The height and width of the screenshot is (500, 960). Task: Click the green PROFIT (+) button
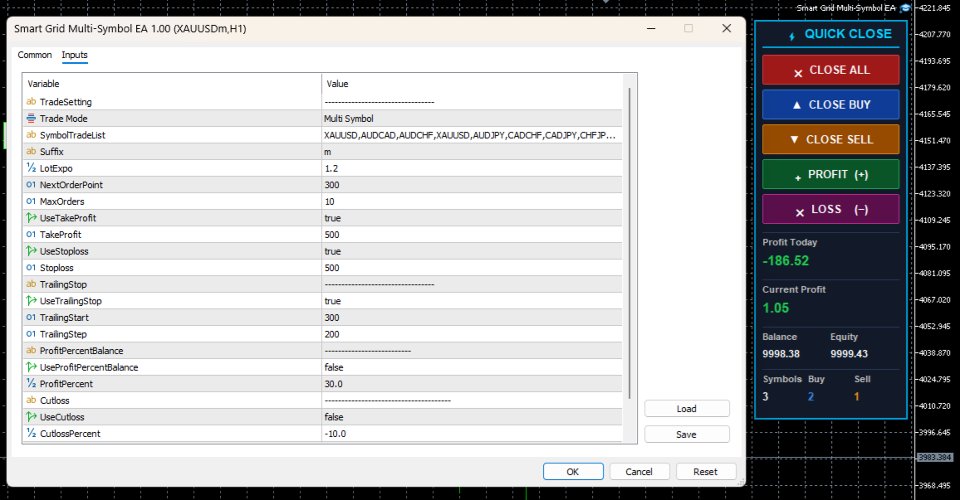pos(831,174)
